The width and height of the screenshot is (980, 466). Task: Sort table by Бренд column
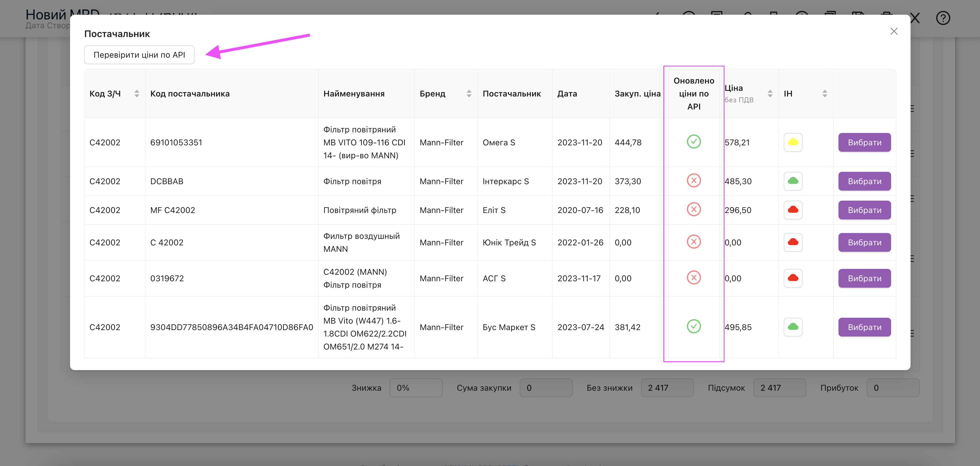point(469,94)
